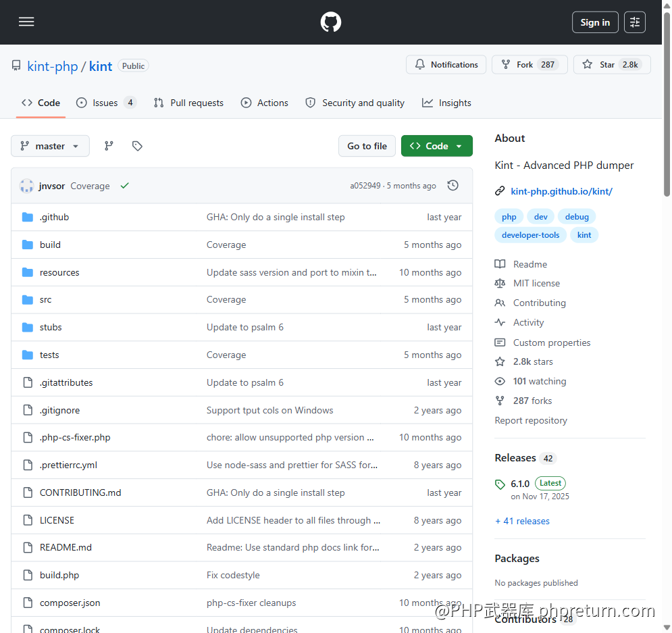Select the dev topic tag

point(540,217)
